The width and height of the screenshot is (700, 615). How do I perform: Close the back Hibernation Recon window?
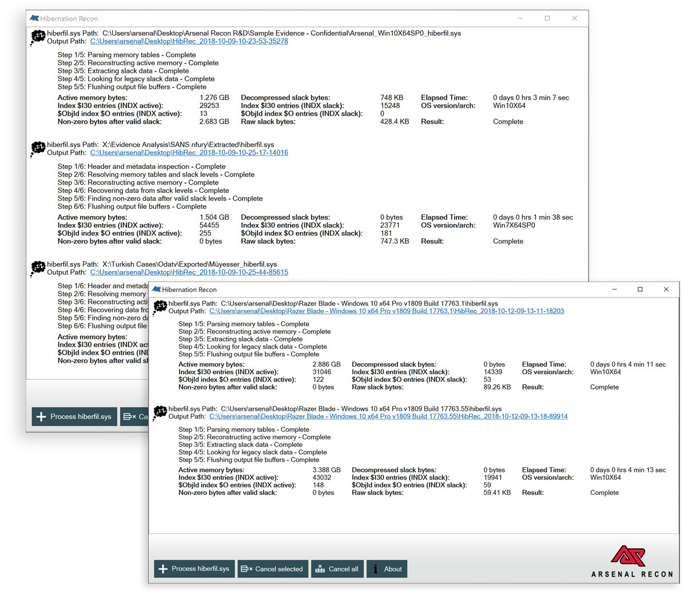(x=575, y=18)
